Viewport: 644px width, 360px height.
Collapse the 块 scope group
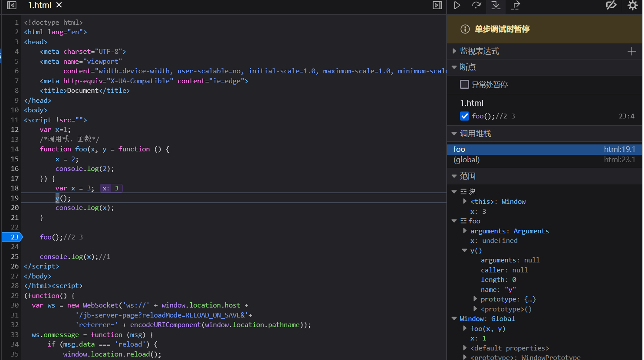[454, 192]
